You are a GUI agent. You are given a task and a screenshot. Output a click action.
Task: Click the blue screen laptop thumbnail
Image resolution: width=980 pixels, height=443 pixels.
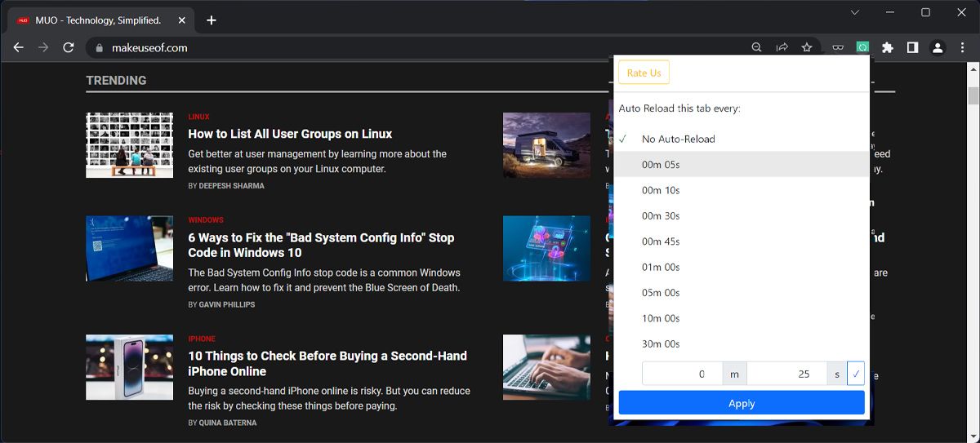129,249
